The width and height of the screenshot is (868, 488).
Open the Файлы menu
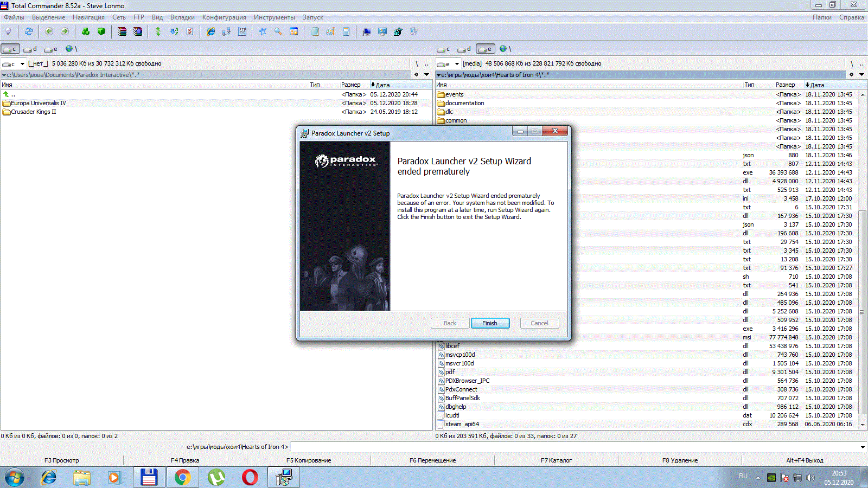coord(14,17)
